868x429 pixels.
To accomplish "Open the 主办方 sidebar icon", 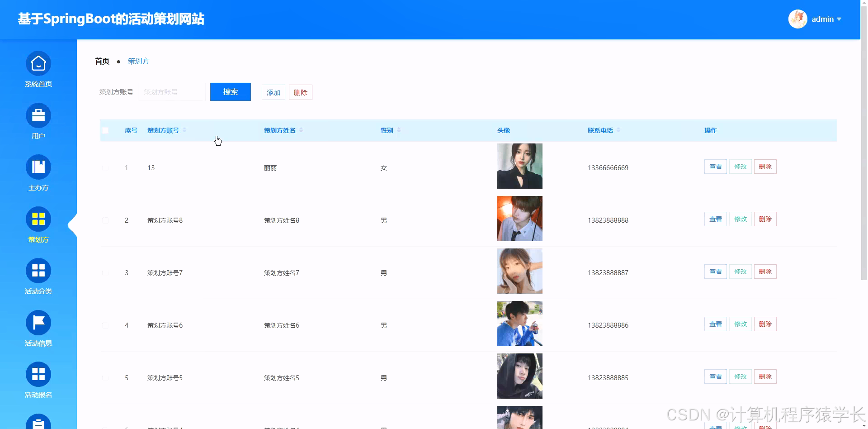I will pyautogui.click(x=38, y=167).
